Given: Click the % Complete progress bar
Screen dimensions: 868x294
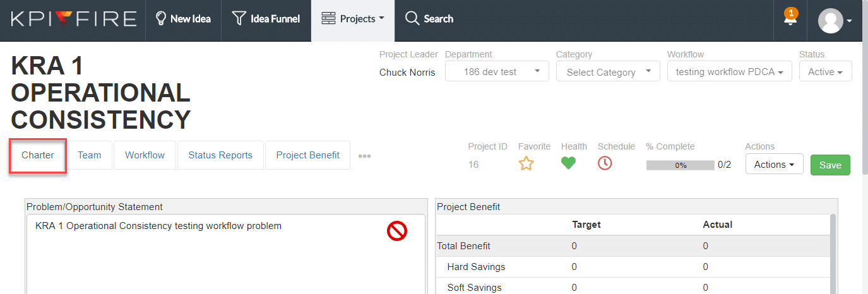Looking at the screenshot, I should (681, 165).
